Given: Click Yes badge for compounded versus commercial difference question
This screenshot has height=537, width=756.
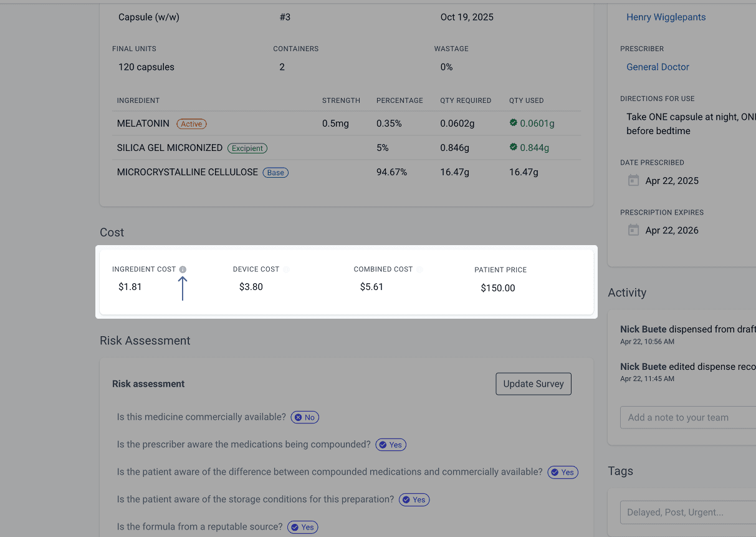Looking at the screenshot, I should pyautogui.click(x=563, y=472).
